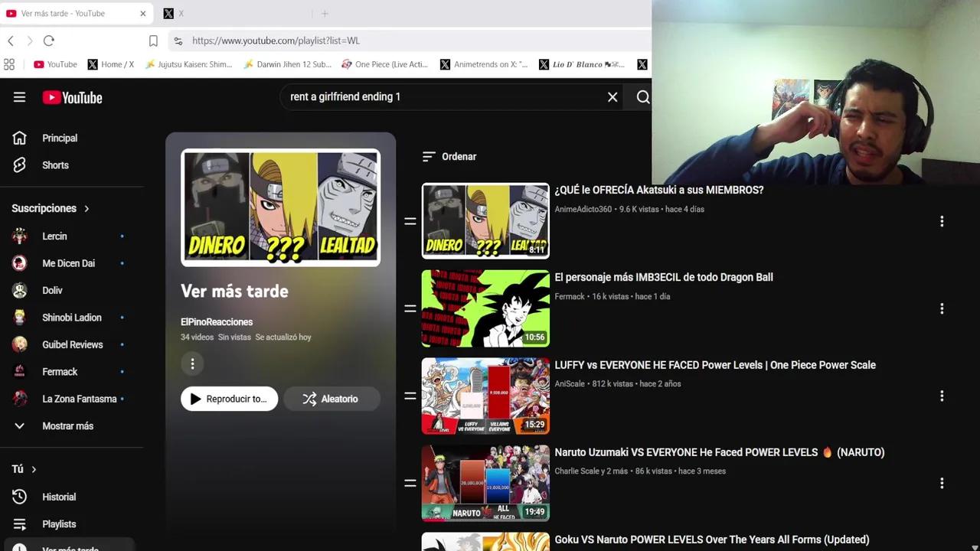Open the YouTube hamburger guide menu
The height and width of the screenshot is (551, 980).
[19, 97]
